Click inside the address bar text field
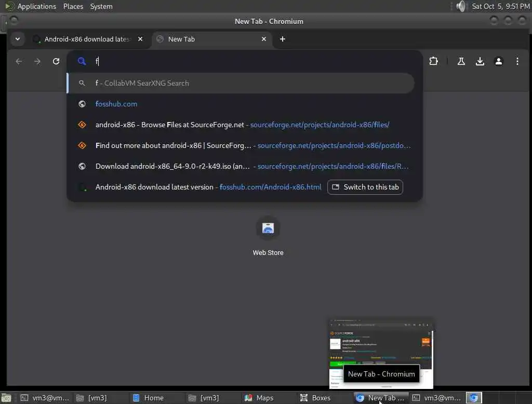The width and height of the screenshot is (532, 404). (251, 61)
